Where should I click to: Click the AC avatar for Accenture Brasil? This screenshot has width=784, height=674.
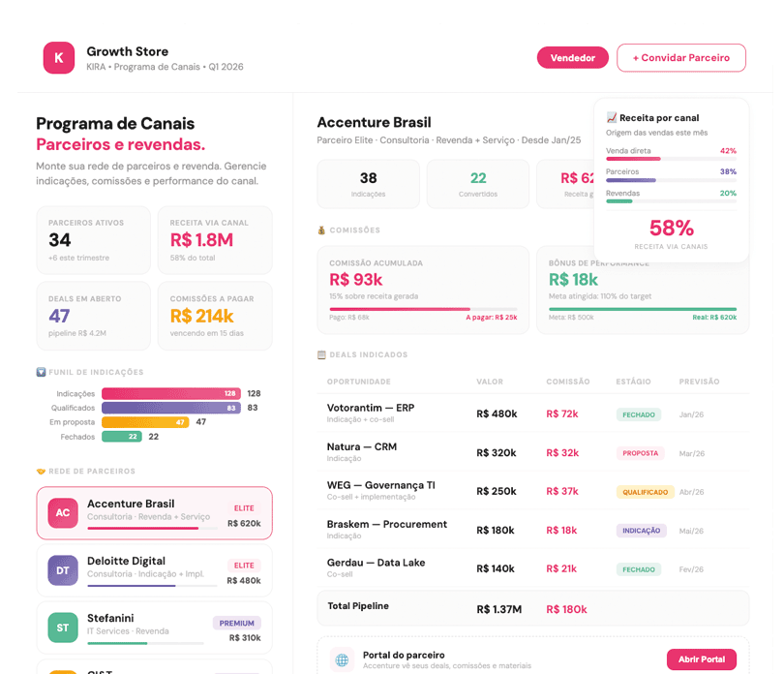[63, 513]
